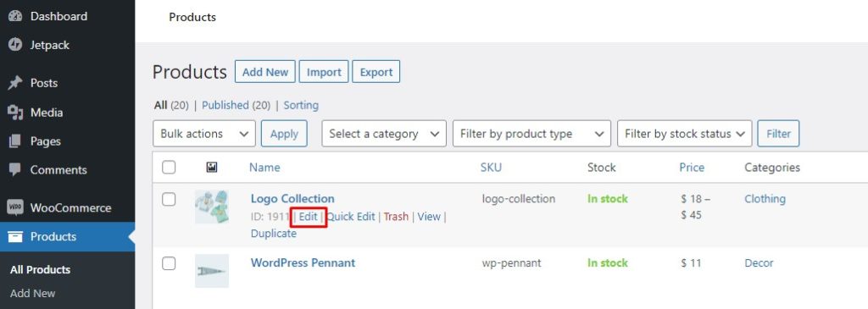Click the Comments speech bubble icon

click(15, 170)
